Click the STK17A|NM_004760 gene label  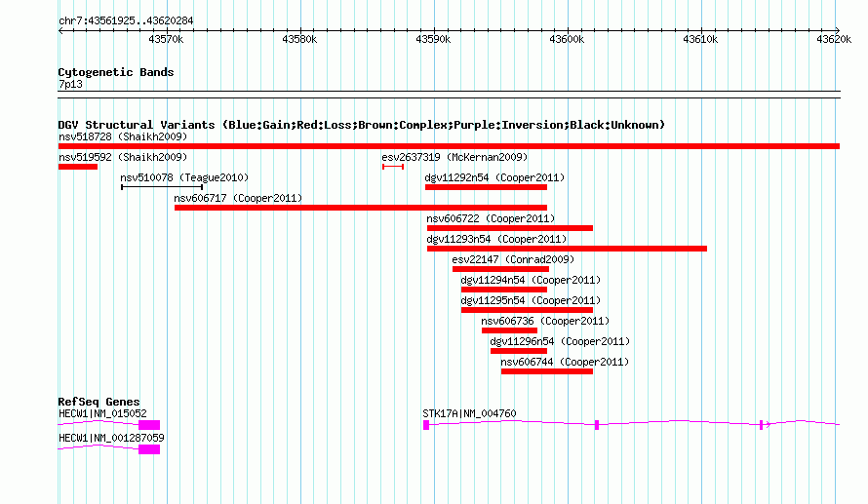[469, 413]
